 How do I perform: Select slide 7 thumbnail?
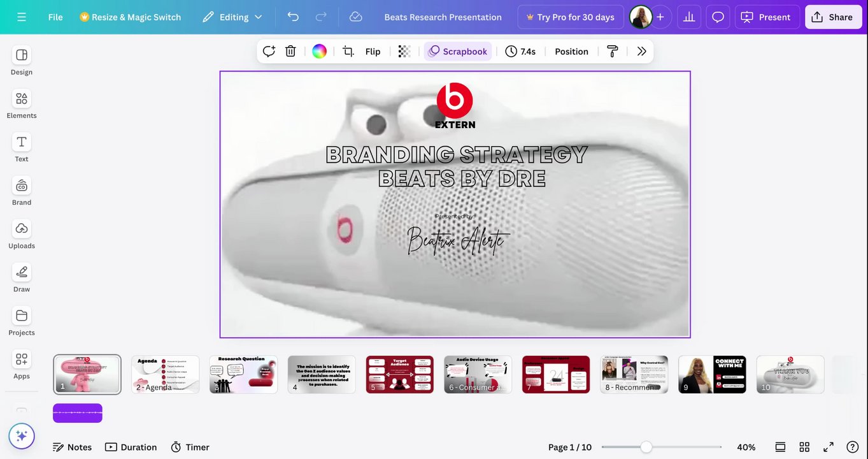coord(556,374)
